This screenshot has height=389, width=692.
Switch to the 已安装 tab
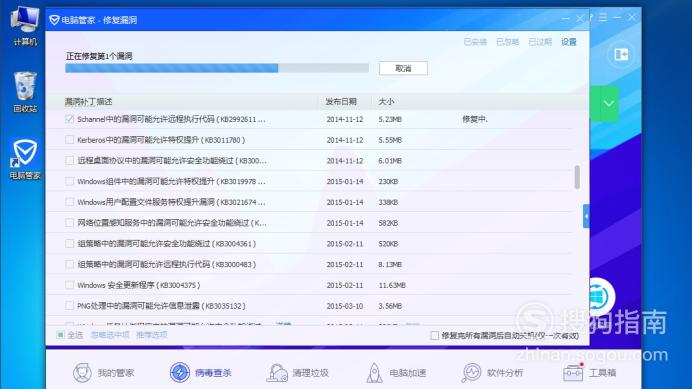[x=475, y=42]
